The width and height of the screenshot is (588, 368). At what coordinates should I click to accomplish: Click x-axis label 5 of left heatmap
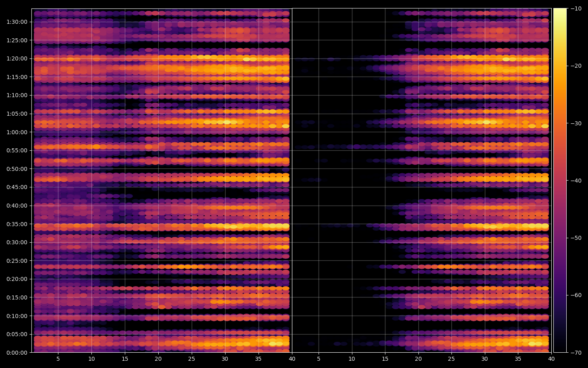[x=58, y=359]
